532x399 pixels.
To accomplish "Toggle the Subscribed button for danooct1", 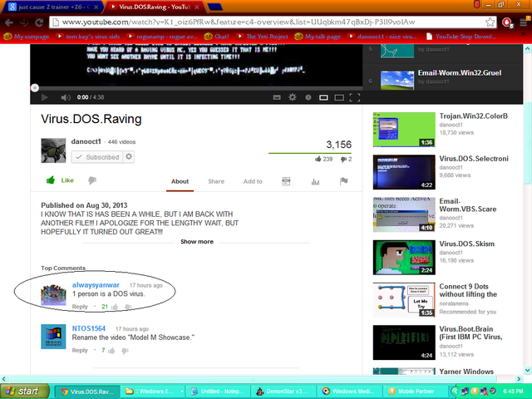I will (97, 157).
